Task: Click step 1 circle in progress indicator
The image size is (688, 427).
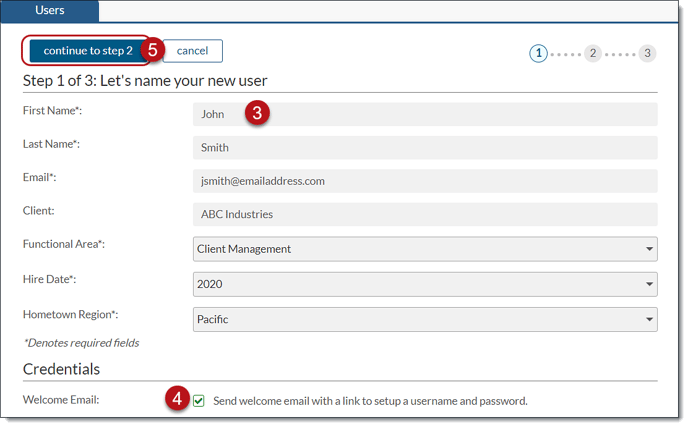Action: pyautogui.click(x=538, y=54)
